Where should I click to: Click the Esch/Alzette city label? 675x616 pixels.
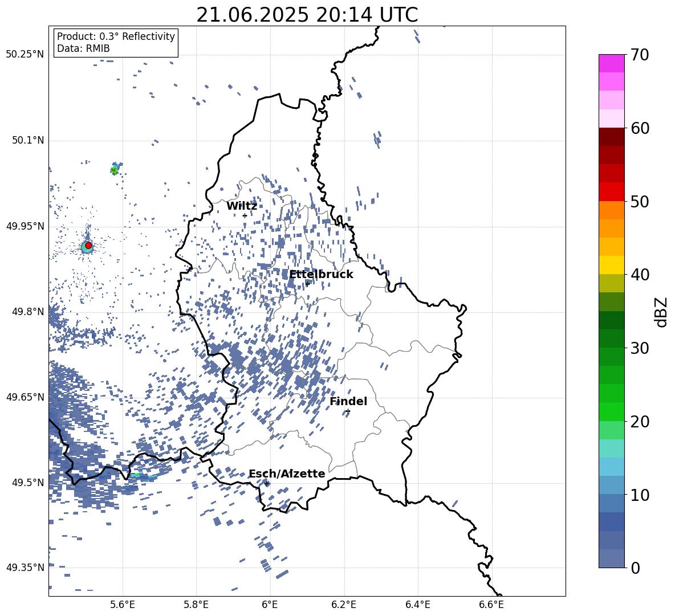[287, 474]
